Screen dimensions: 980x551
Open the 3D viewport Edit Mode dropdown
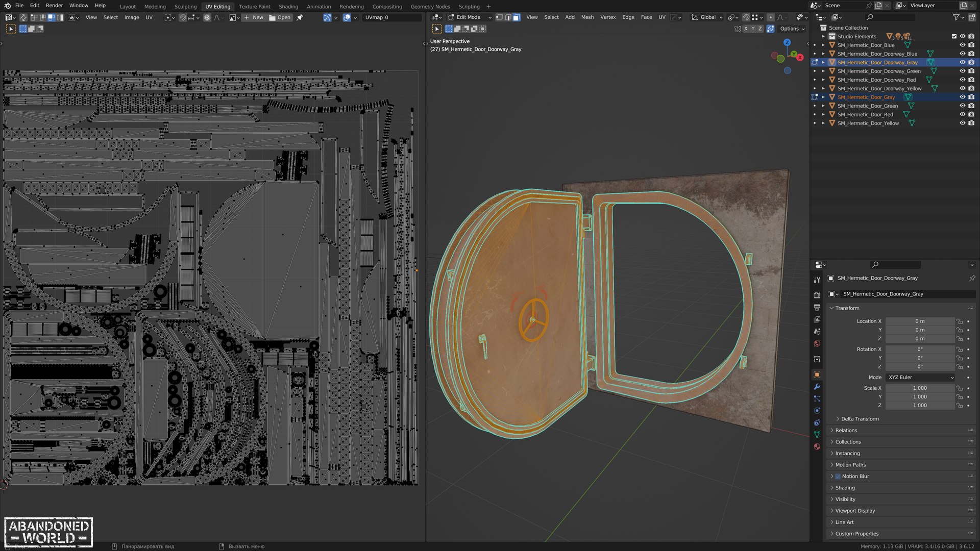[469, 17]
